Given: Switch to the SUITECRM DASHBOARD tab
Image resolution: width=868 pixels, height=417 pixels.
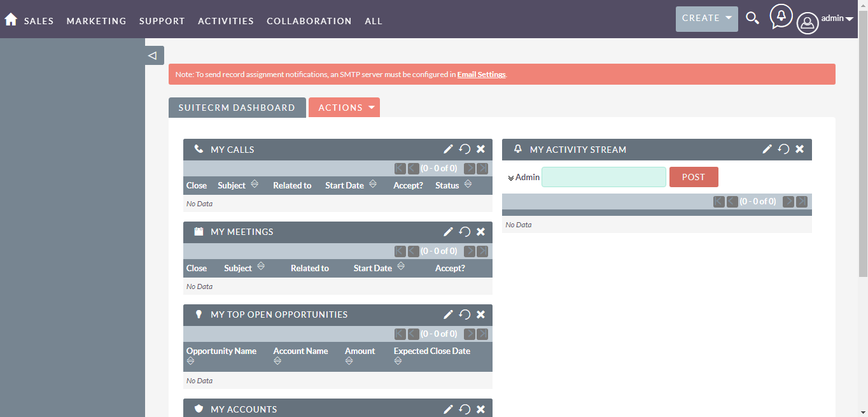Looking at the screenshot, I should (x=237, y=107).
